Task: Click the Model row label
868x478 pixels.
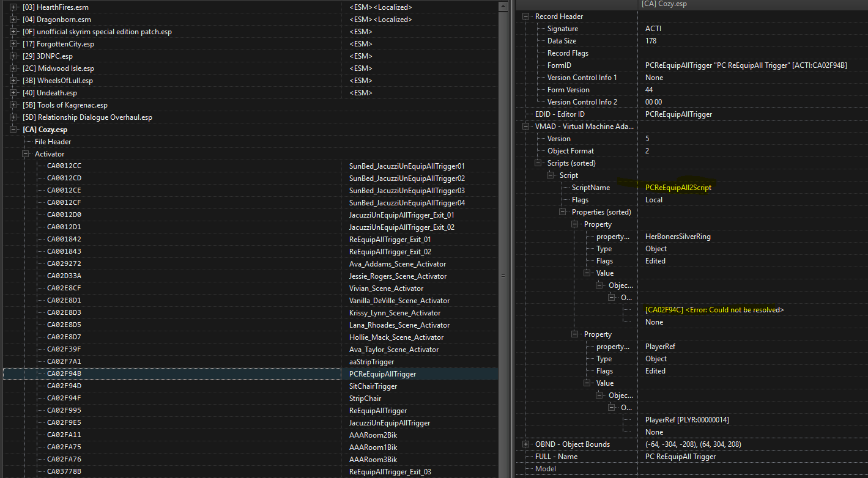Action: coord(546,469)
